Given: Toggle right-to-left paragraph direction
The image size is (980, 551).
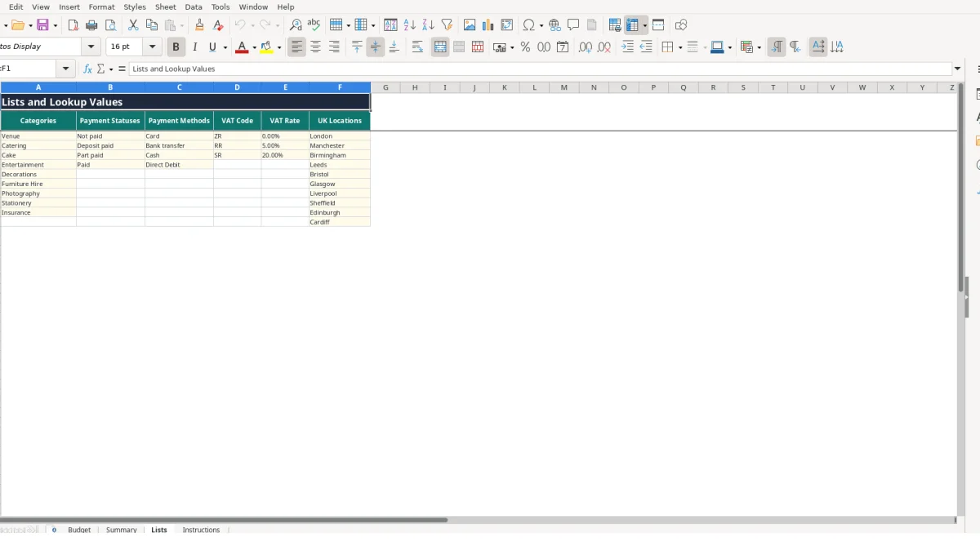Looking at the screenshot, I should tap(795, 47).
